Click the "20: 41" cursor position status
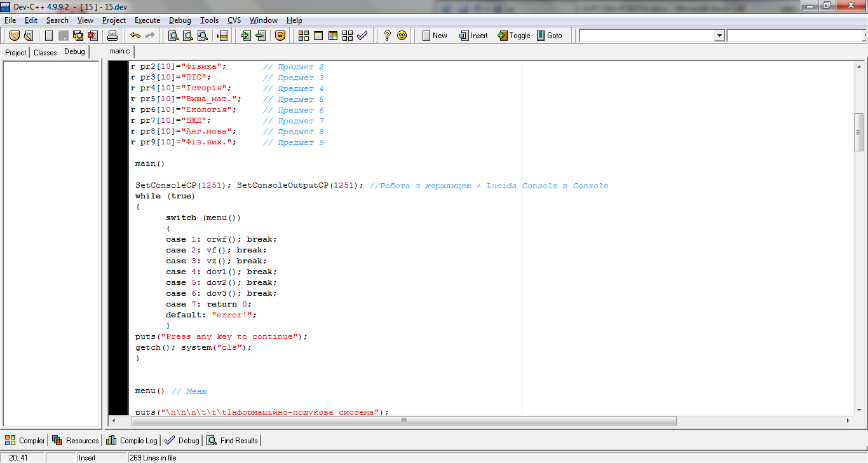Viewport: 868px width, 463px height. tap(18, 457)
